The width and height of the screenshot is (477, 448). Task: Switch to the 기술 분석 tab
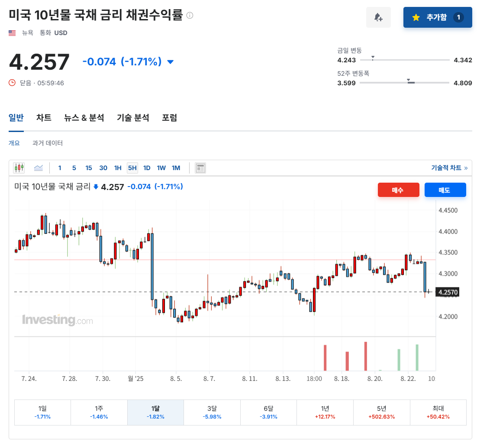(132, 118)
